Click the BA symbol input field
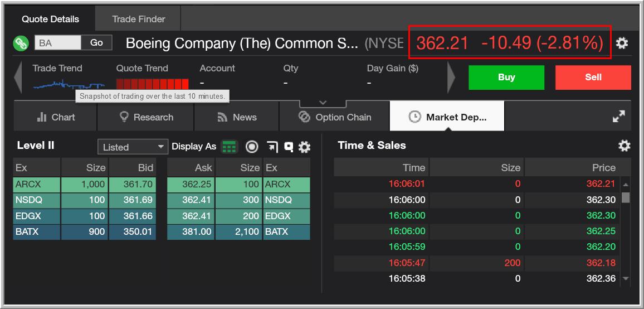Viewport: 644px width, 309px height. (57, 43)
